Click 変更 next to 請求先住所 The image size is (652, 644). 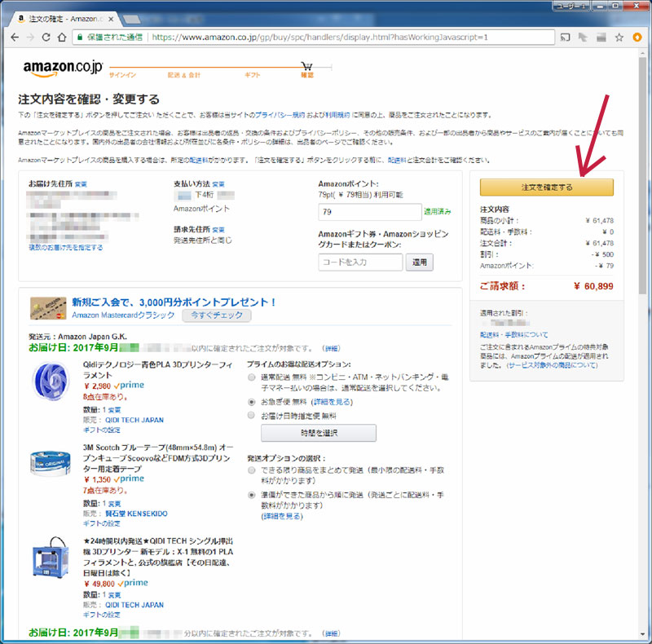(218, 230)
